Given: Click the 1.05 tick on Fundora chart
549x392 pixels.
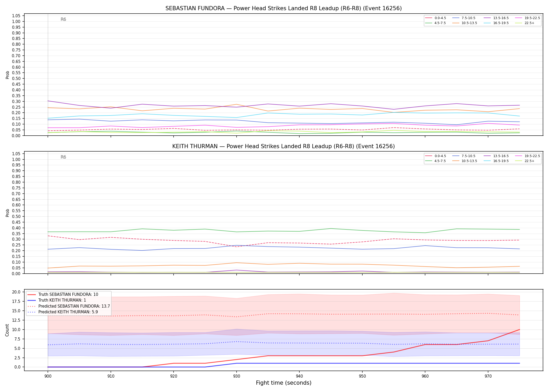Looking at the screenshot, I should 16,16.
